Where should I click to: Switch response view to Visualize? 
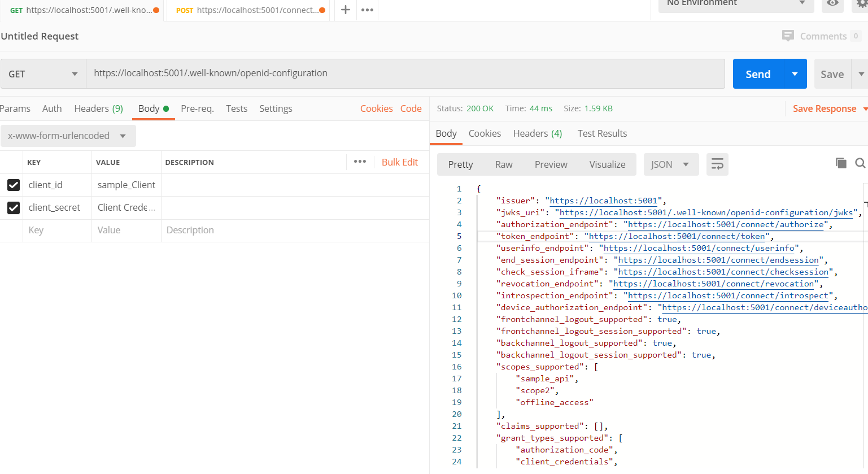[x=607, y=164]
